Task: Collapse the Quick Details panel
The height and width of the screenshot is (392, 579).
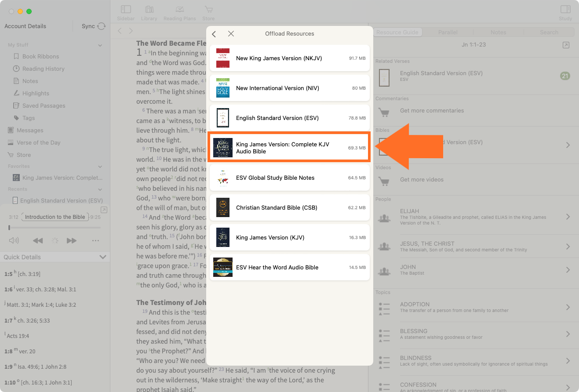Action: [x=103, y=257]
